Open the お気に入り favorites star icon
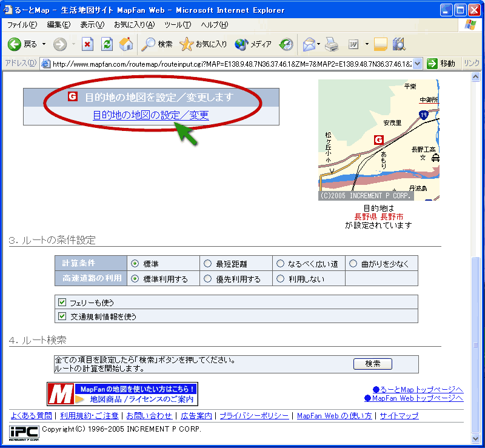 [x=187, y=44]
